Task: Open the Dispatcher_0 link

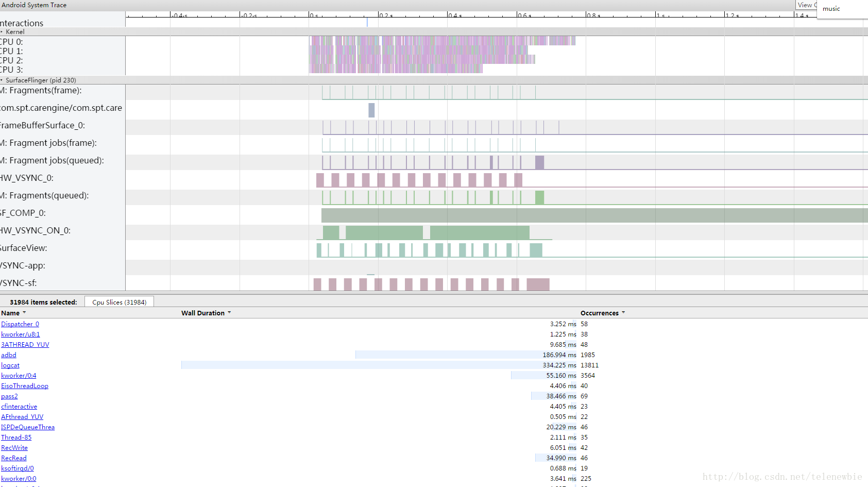Action: coord(20,324)
